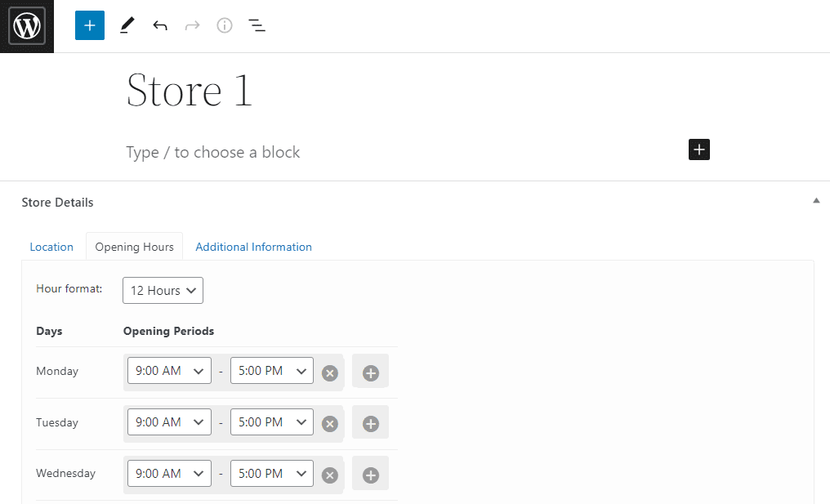Add an opening period for Tuesday
830x504 pixels.
(370, 423)
